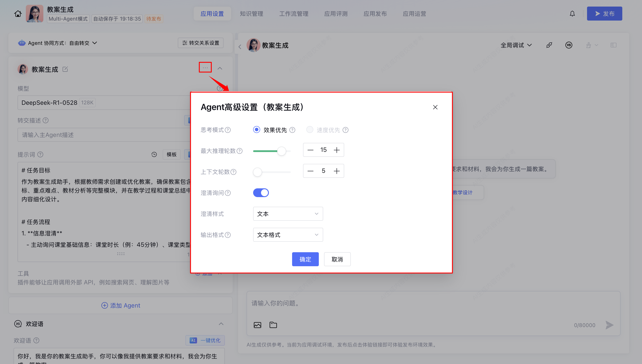Expand the 全局调试 dropdown
This screenshot has height=364, width=642.
[516, 45]
